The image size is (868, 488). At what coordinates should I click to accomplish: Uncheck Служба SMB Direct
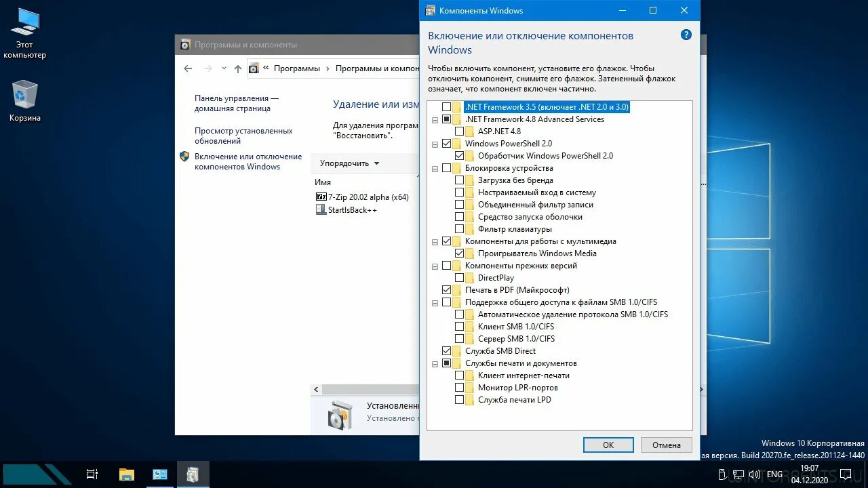446,351
